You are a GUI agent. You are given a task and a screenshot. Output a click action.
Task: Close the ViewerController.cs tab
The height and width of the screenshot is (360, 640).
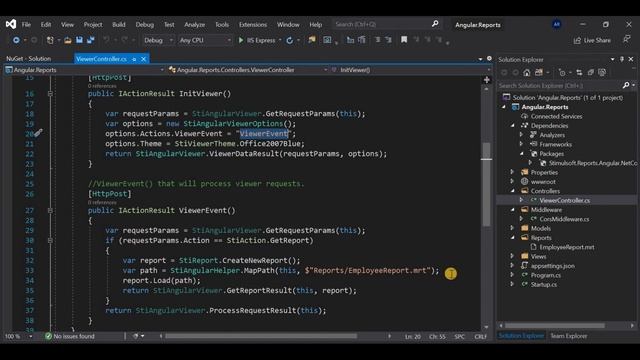click(x=144, y=59)
